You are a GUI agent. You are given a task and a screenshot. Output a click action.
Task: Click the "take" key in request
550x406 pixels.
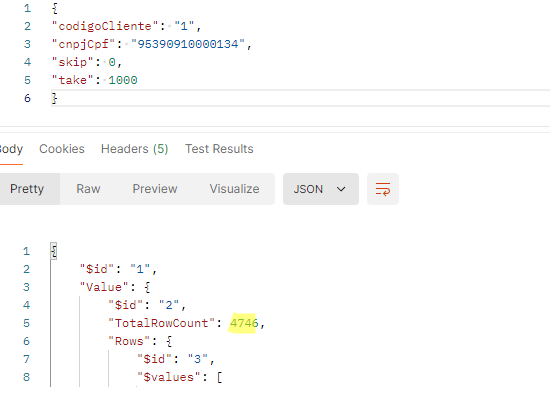[73, 80]
